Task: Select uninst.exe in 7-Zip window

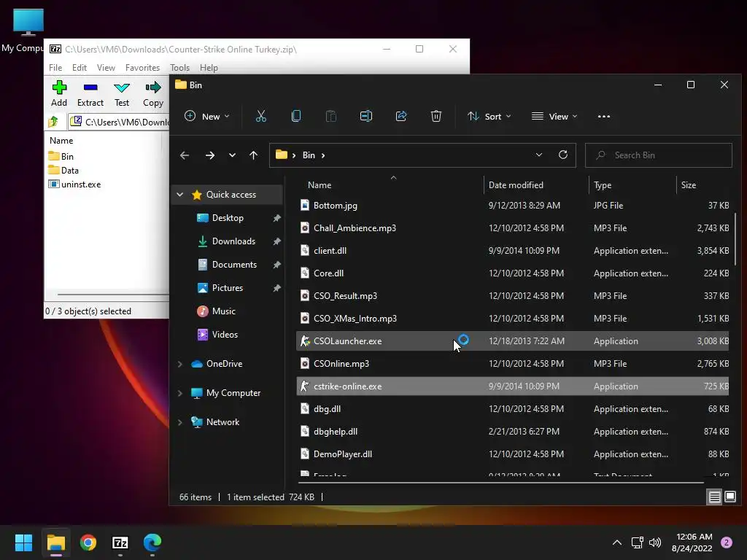Action: pos(74,184)
